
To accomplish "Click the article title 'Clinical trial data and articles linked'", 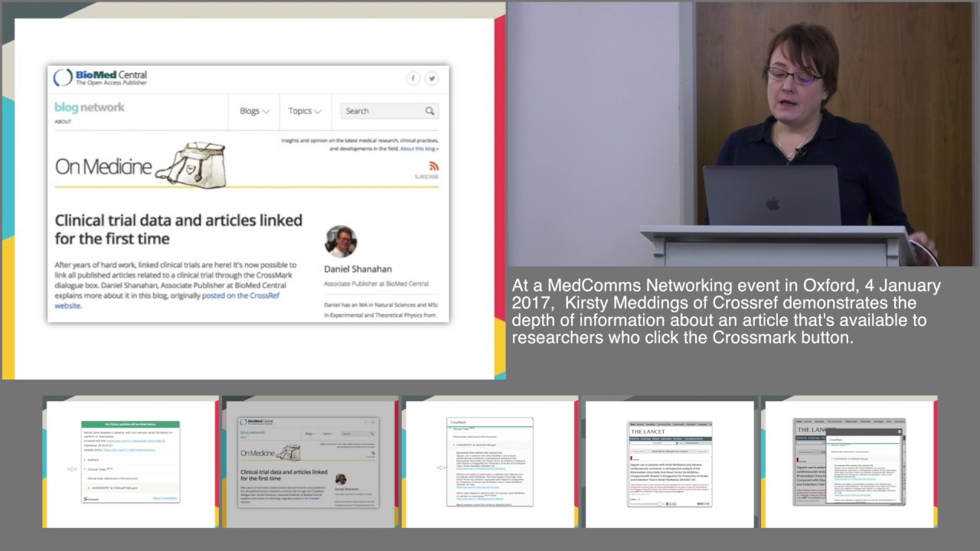I will tap(178, 229).
